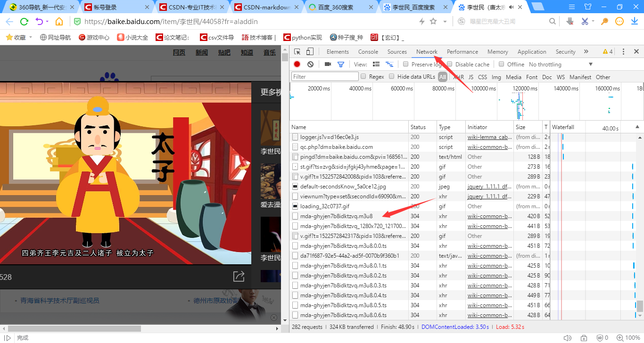
Task: Check the Regex filter option
Action: (363, 76)
